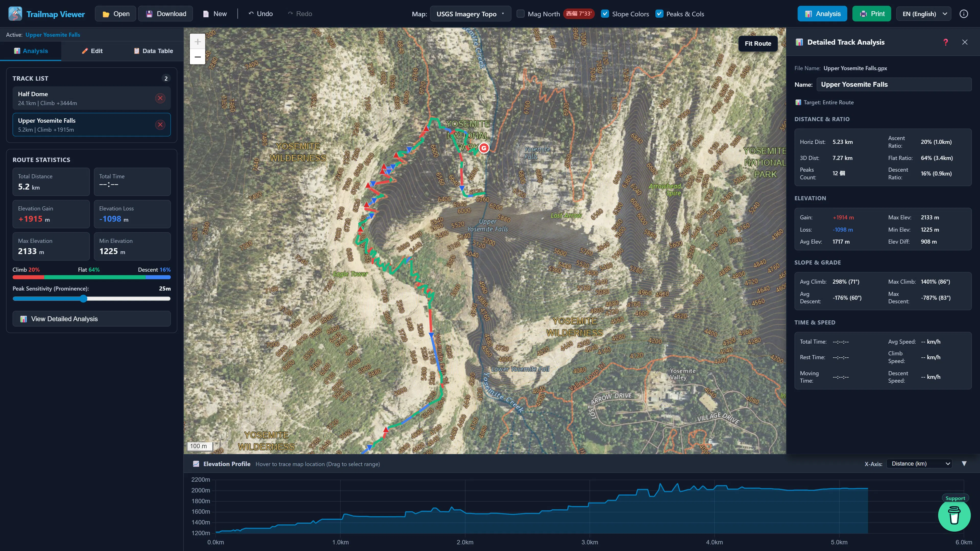Click the Peaks Count 12 value

[839, 173]
